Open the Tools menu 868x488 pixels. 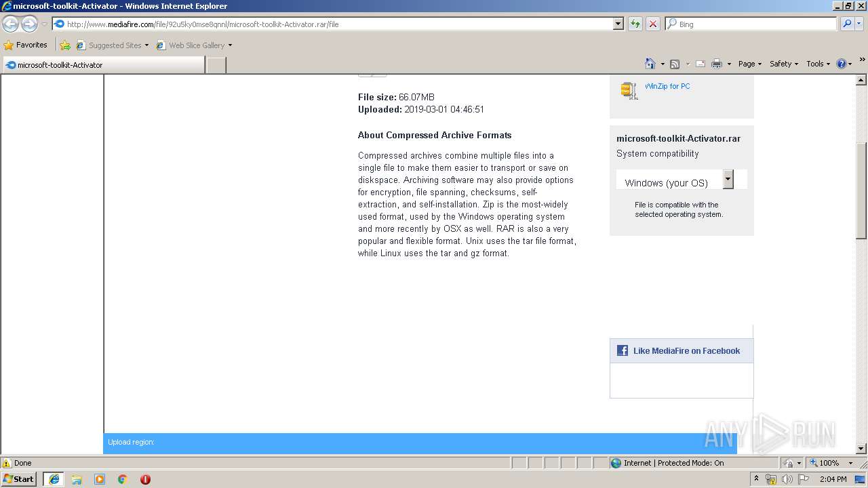pyautogui.click(x=818, y=64)
